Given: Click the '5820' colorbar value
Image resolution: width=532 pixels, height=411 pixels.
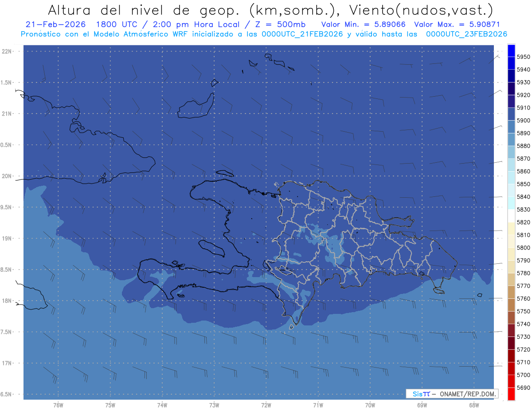Looking at the screenshot, I should pos(523,222).
